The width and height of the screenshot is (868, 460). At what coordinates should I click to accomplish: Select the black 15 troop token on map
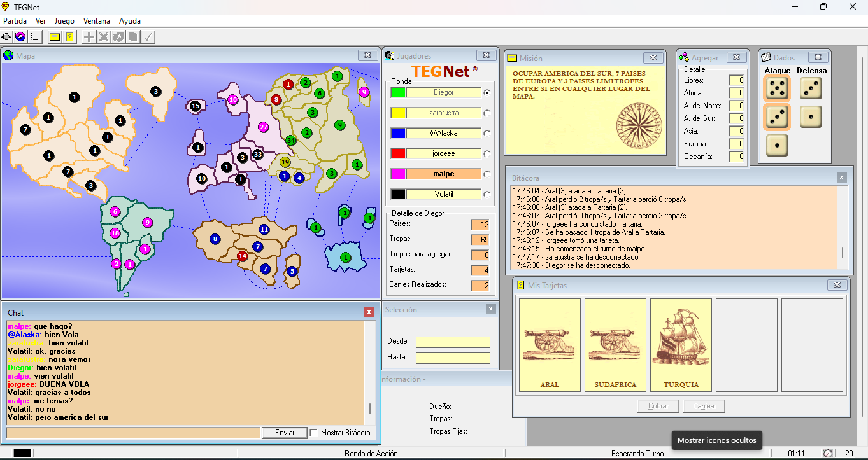click(196, 106)
